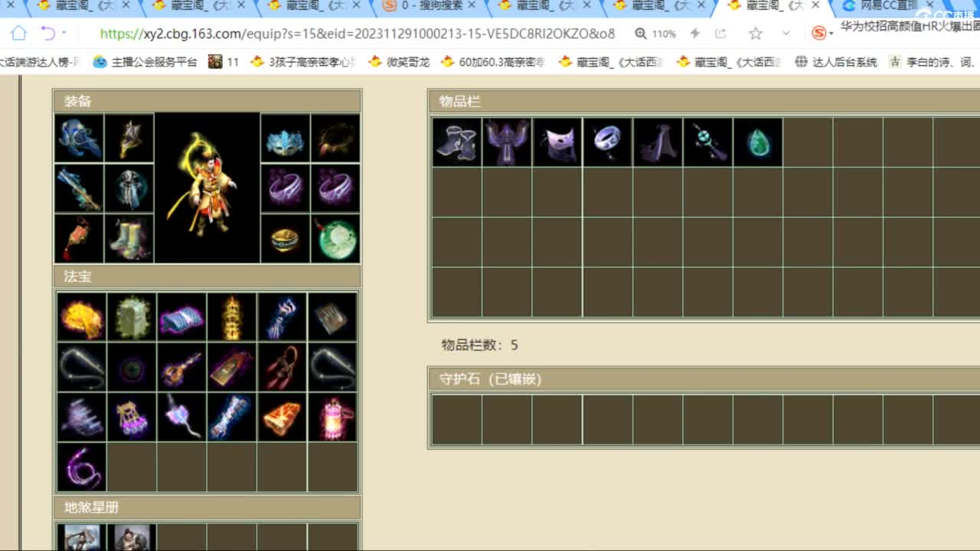Viewport: 980px width, 551px height.
Task: Inspect the purple cape in 物品栏
Action: 658,142
